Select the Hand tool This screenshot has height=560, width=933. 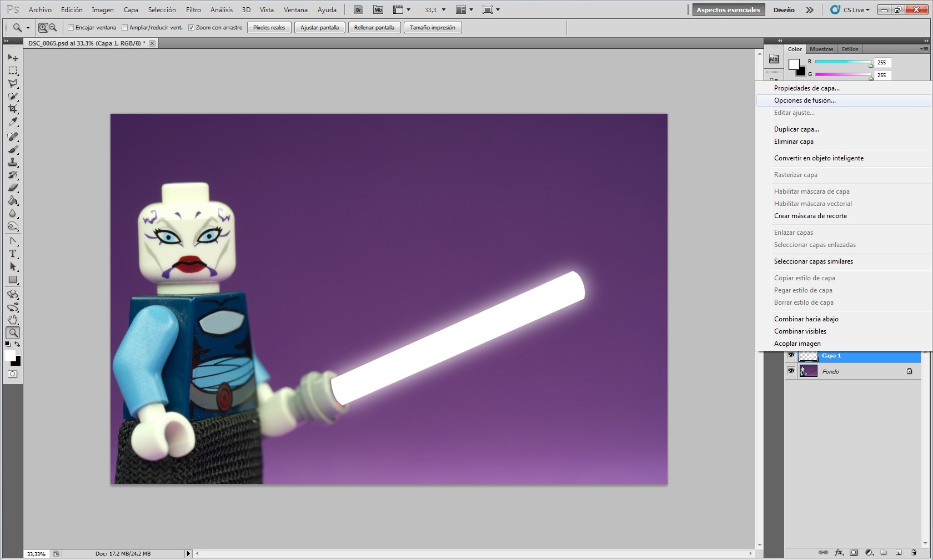(x=13, y=320)
